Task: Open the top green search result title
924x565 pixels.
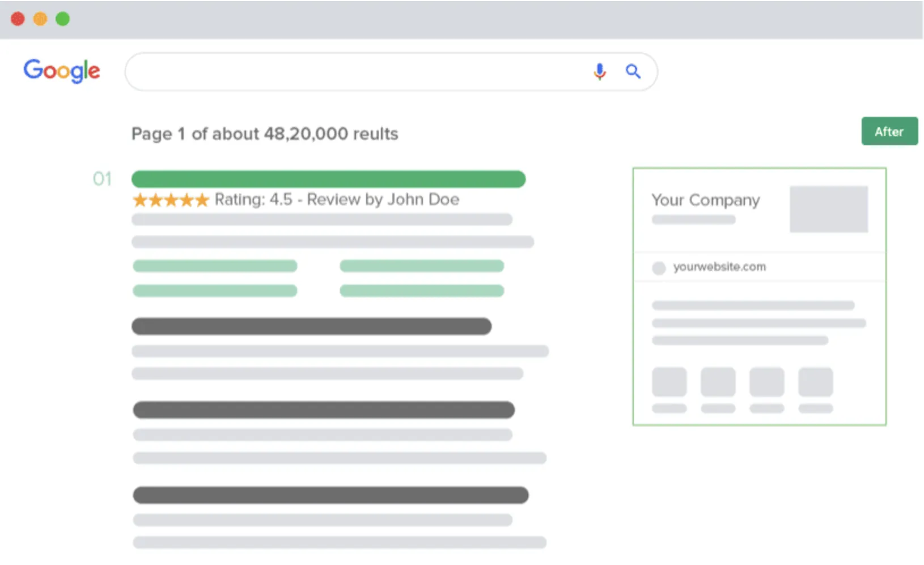Action: [329, 179]
